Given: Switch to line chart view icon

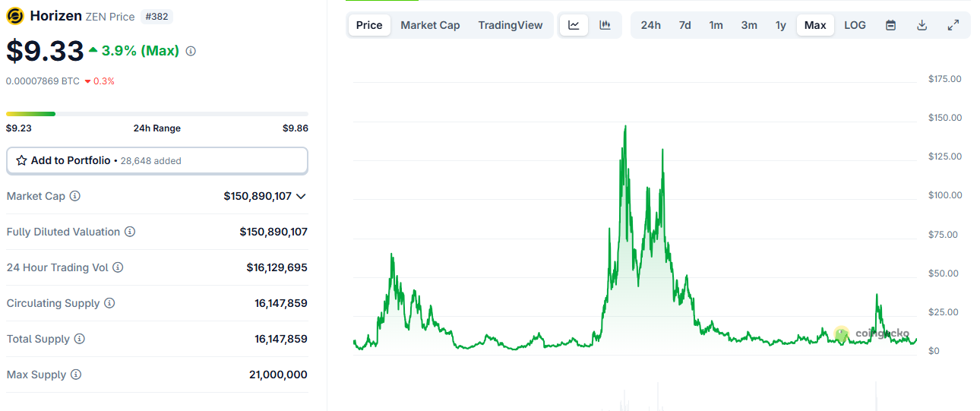Looking at the screenshot, I should coord(574,25).
